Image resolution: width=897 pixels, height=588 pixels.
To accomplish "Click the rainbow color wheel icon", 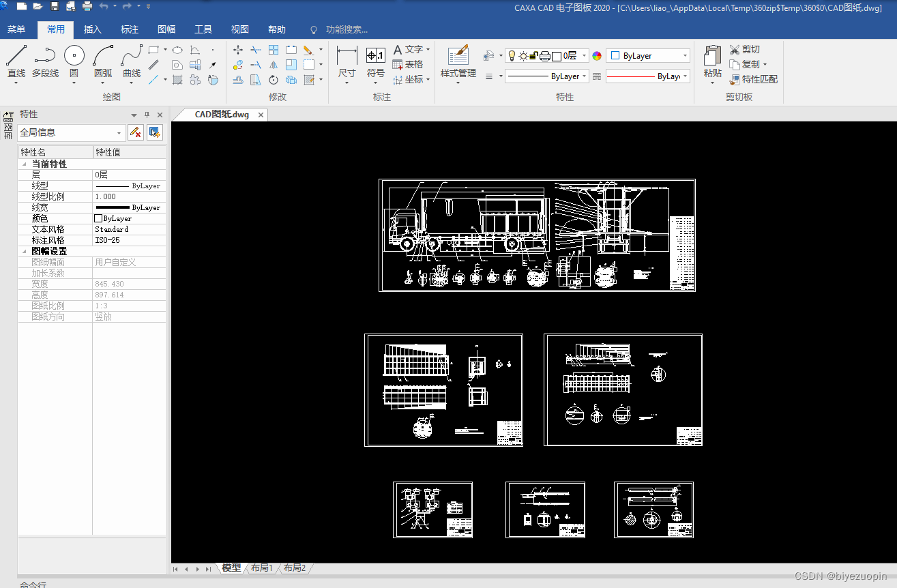I will tap(597, 56).
